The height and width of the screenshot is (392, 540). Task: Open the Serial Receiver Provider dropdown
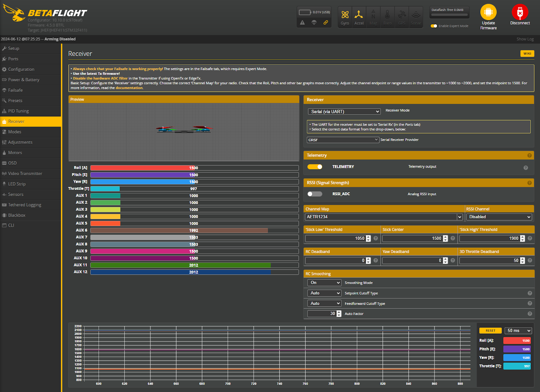click(x=343, y=139)
